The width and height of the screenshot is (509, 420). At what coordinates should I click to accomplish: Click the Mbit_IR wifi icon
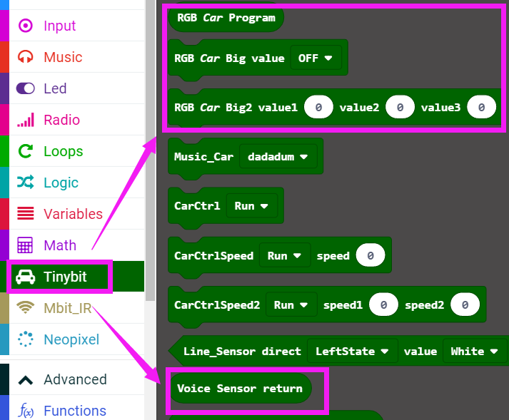pos(26,308)
